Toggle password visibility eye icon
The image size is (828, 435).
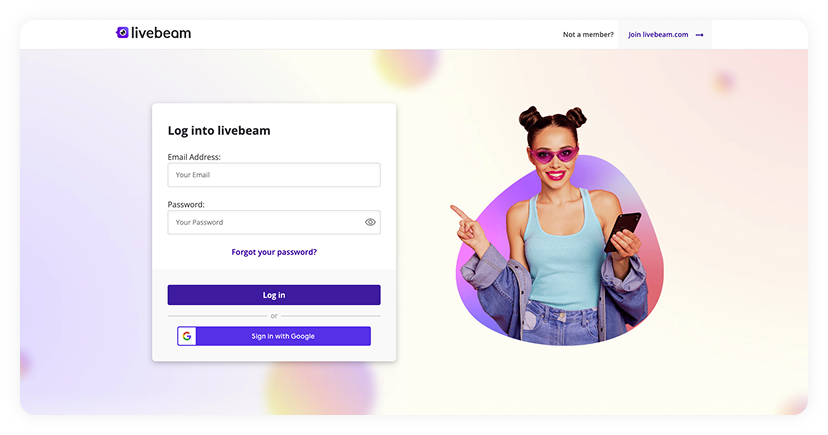tap(370, 222)
